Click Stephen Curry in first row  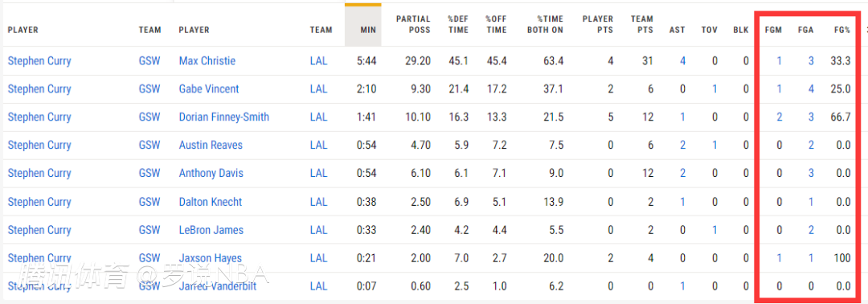tap(39, 61)
